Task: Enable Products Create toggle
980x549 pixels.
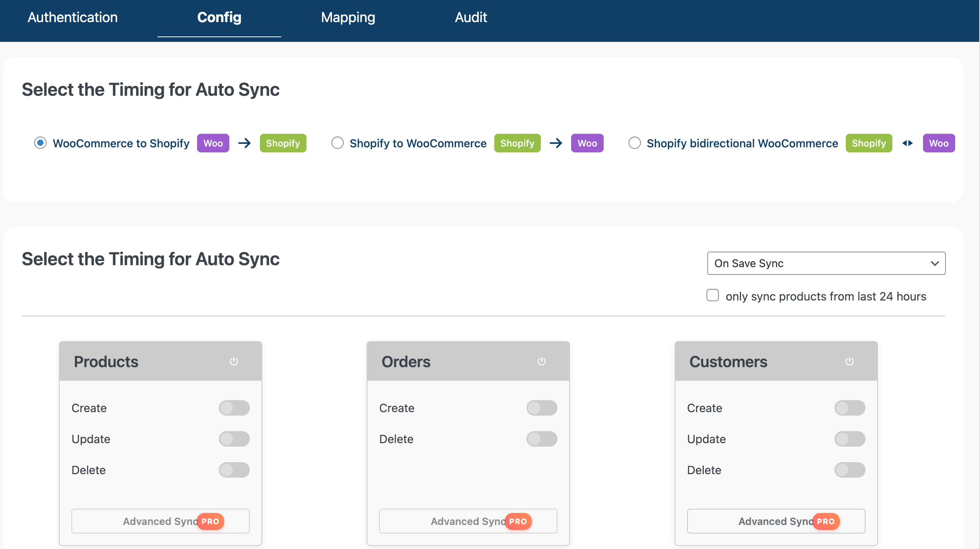Action: point(234,408)
